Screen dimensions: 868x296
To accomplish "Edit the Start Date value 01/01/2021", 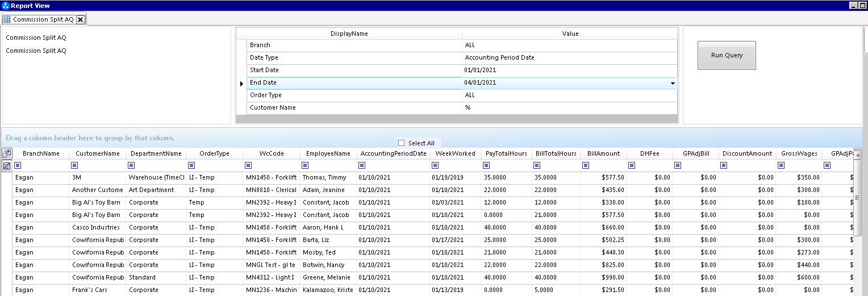I will [x=570, y=70].
